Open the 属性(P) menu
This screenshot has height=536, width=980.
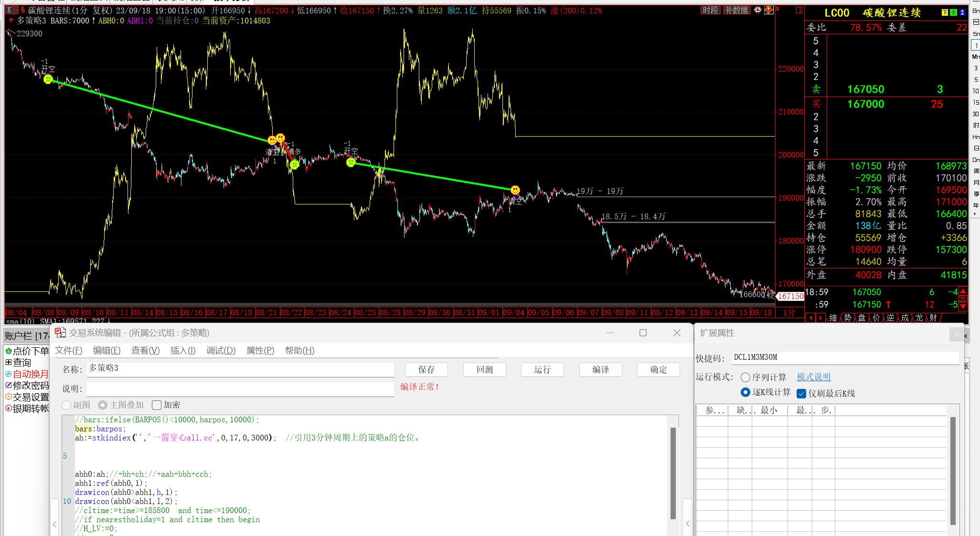[x=260, y=351]
